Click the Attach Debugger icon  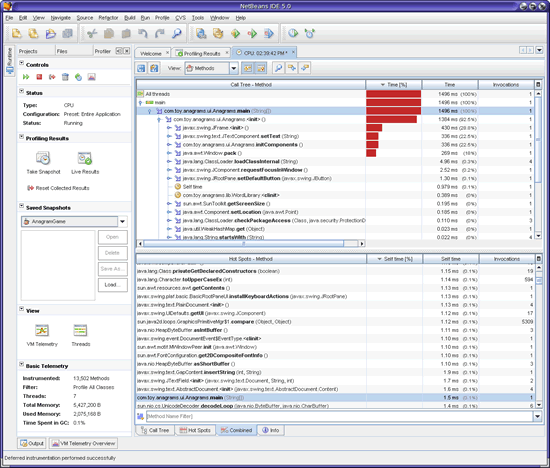pos(269,33)
